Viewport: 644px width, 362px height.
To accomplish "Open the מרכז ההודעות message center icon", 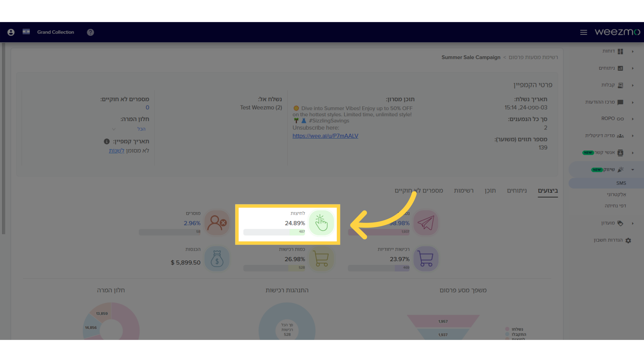I will 621,102.
